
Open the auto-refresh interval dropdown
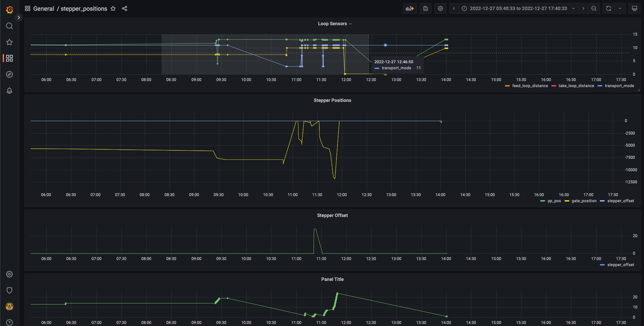click(621, 8)
